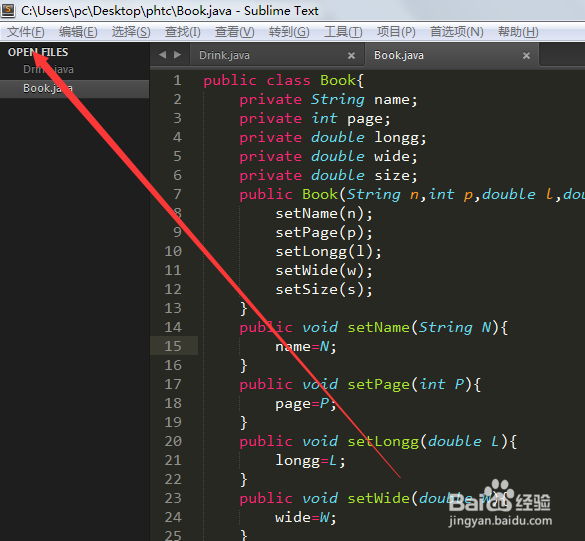Click the 'private double longg;' line
The width and height of the screenshot is (585, 541).
(333, 138)
